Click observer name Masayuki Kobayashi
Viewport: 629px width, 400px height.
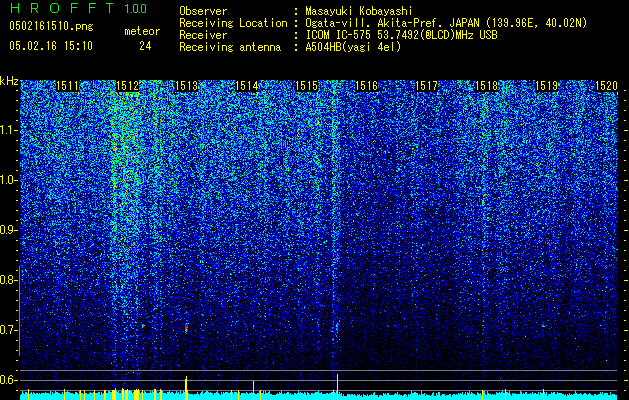pyautogui.click(x=359, y=11)
